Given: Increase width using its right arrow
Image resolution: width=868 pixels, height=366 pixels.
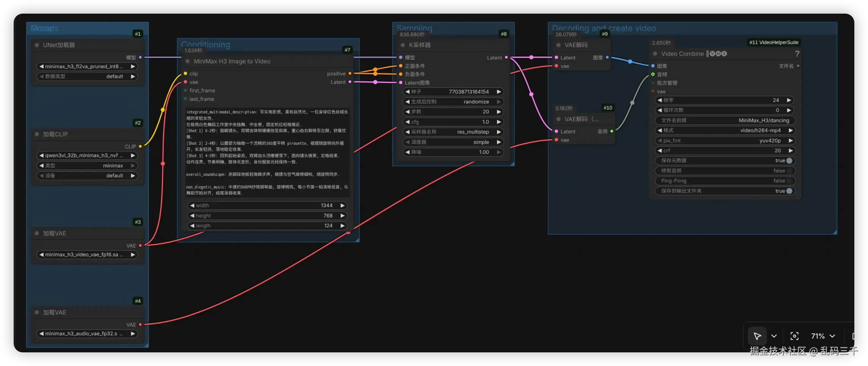Looking at the screenshot, I should (x=342, y=205).
